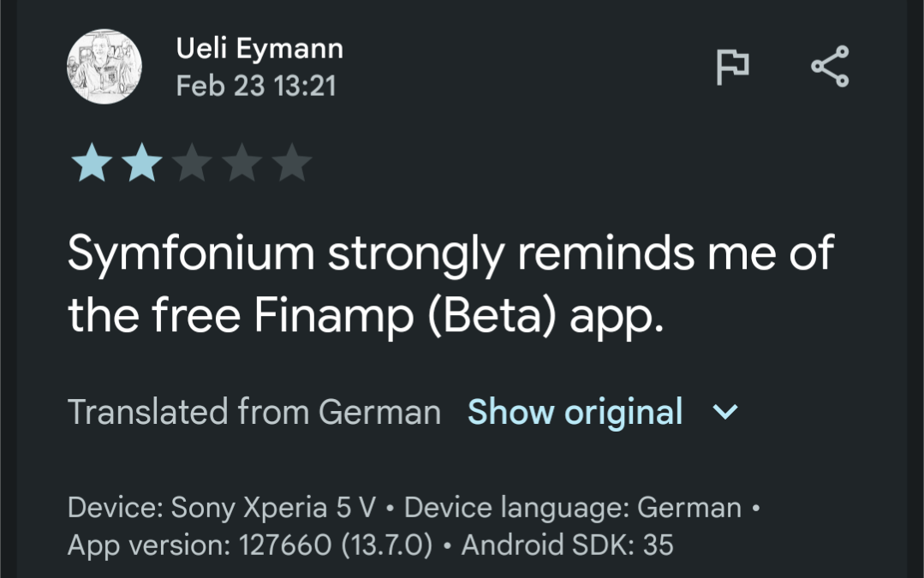This screenshot has width=924, height=578.
Task: Click the fifth empty star
Action: point(292,163)
